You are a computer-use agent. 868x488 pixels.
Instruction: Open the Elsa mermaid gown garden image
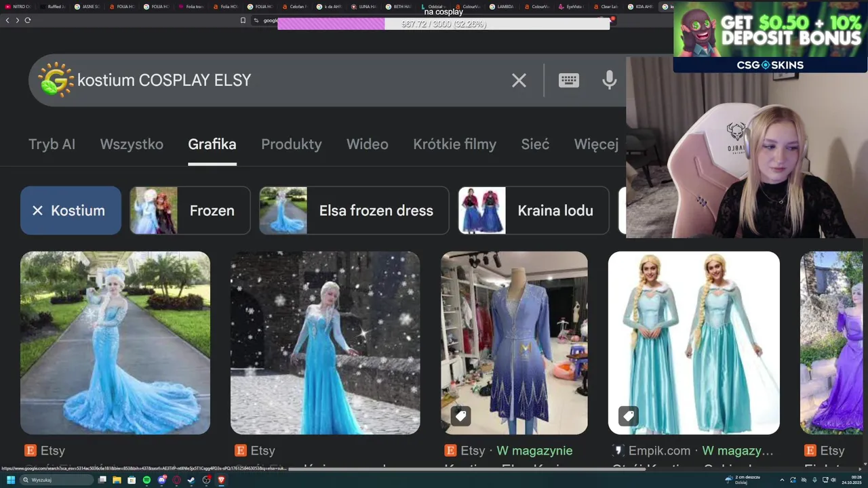click(x=115, y=343)
